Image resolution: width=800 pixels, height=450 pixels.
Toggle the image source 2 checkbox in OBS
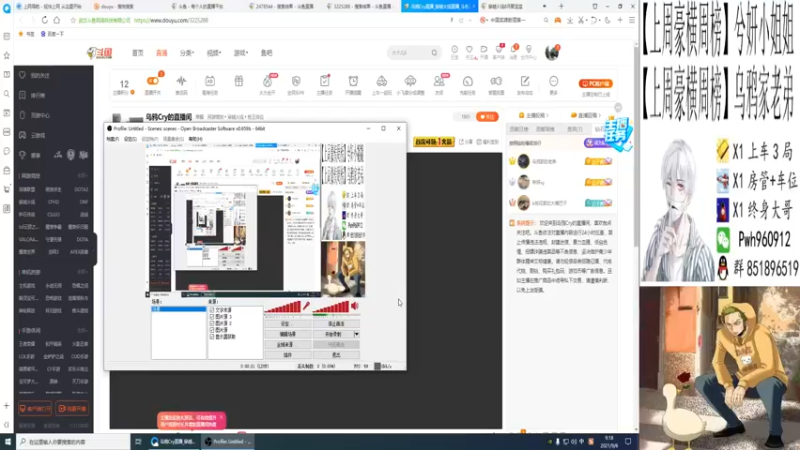[212, 323]
